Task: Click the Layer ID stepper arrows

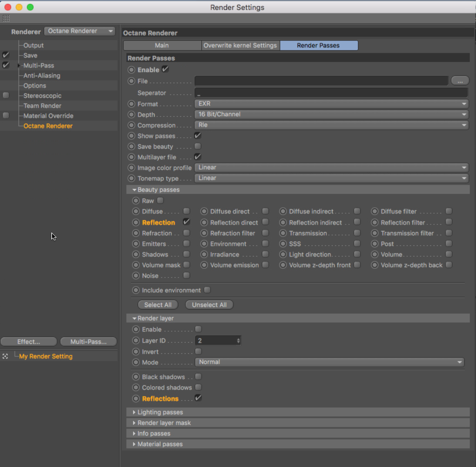Action: coord(238,340)
